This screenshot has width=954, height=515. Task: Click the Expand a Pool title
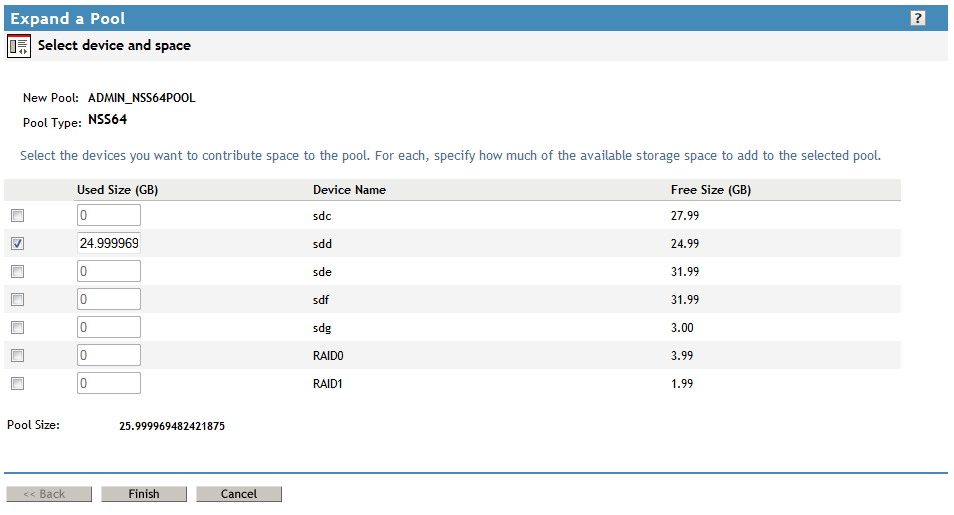click(68, 18)
